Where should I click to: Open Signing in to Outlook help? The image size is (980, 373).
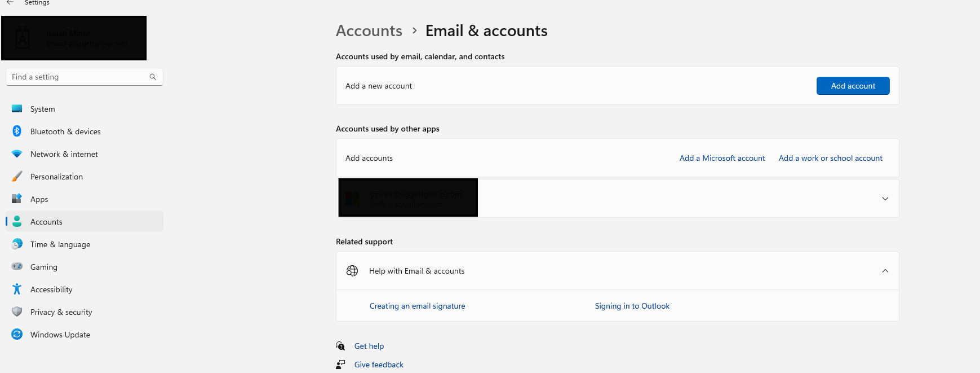click(x=632, y=306)
